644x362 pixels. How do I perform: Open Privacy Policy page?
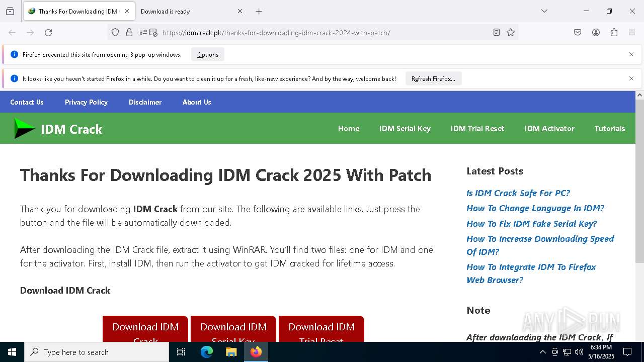coord(86,102)
